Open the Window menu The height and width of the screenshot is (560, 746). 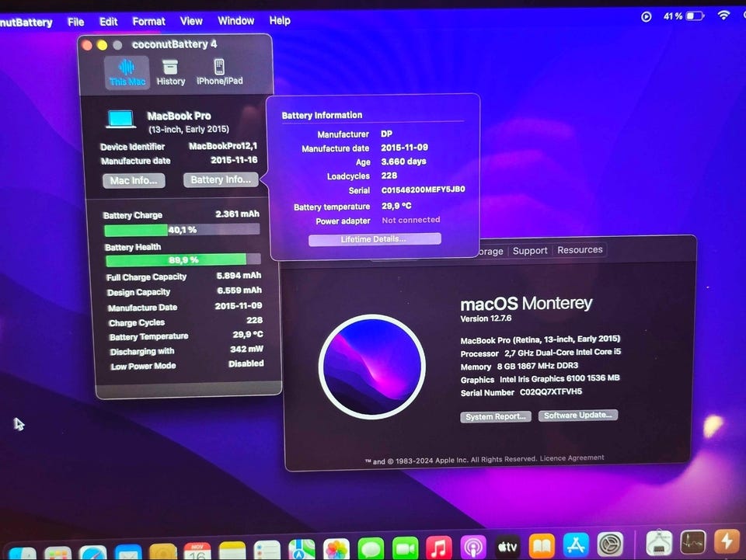click(x=236, y=20)
